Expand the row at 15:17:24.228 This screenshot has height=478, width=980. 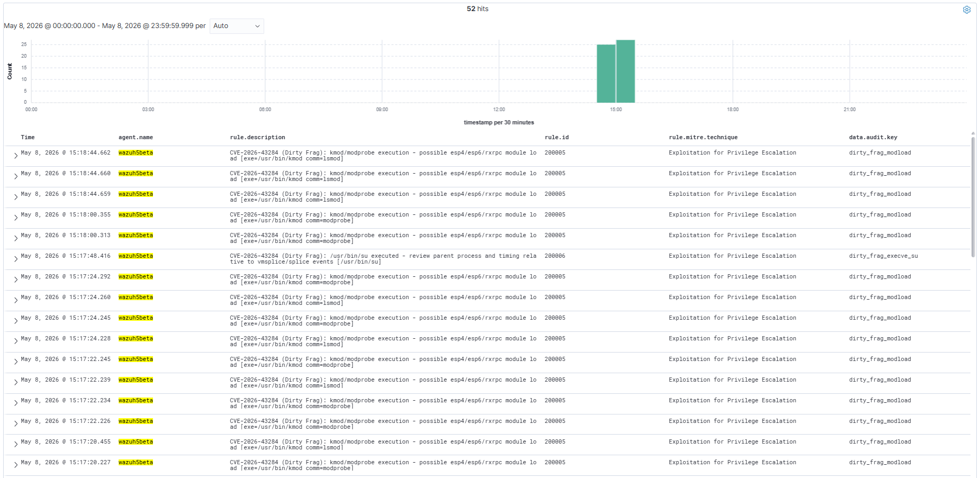pos(16,341)
